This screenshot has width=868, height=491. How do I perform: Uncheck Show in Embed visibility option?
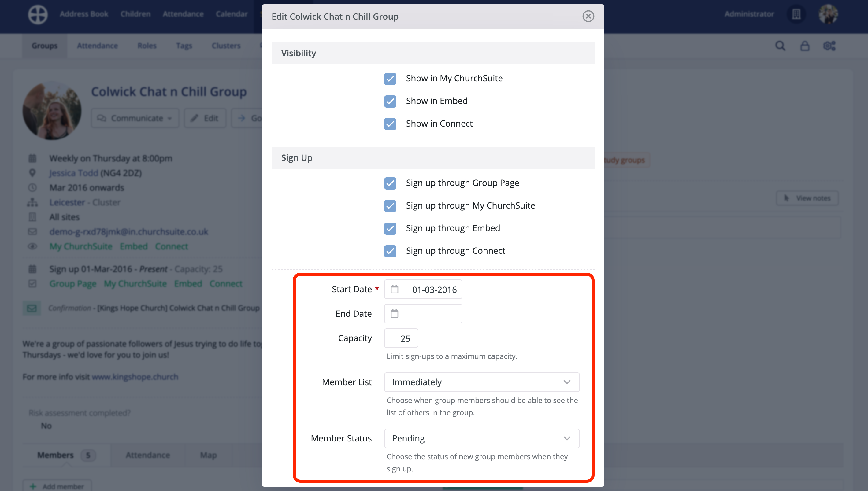(390, 101)
